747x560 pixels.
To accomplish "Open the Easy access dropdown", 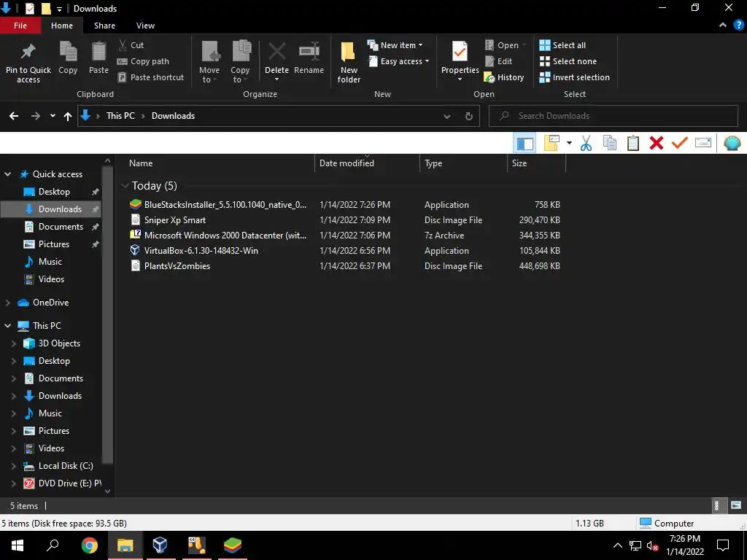I will 399,61.
